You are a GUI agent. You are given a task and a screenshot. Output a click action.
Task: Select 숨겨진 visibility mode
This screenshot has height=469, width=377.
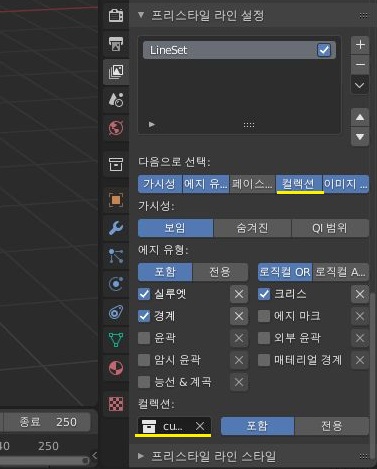[x=252, y=228]
